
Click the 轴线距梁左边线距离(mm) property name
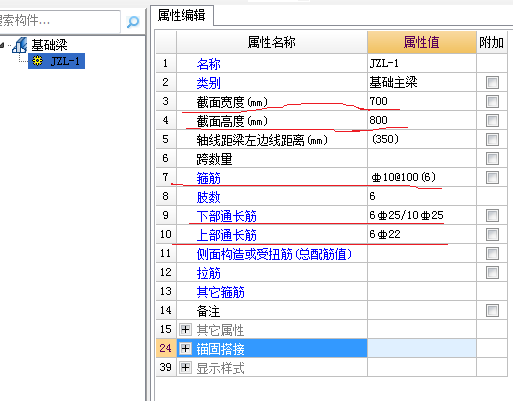(262, 140)
